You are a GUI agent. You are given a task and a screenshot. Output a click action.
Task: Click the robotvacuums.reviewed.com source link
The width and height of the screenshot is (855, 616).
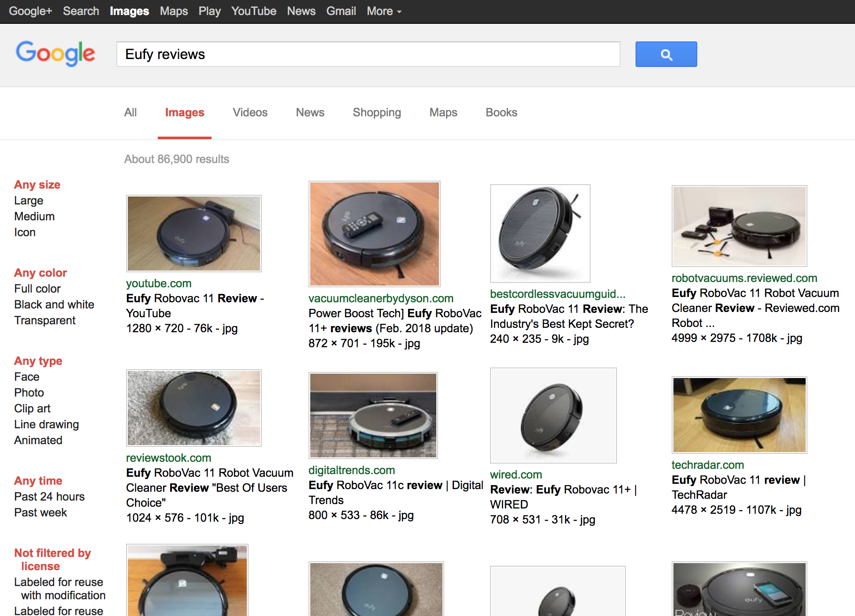[x=744, y=278]
